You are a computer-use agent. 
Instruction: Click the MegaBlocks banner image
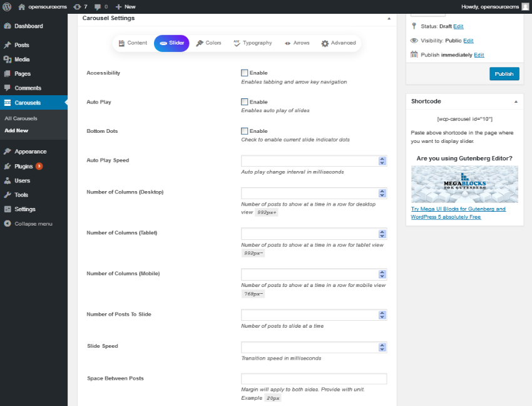coord(464,184)
